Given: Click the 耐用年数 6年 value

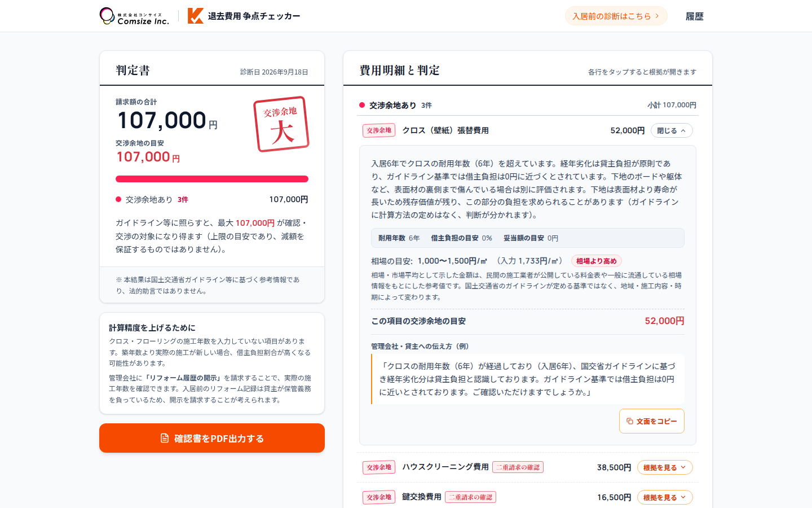Looking at the screenshot, I should [x=399, y=238].
